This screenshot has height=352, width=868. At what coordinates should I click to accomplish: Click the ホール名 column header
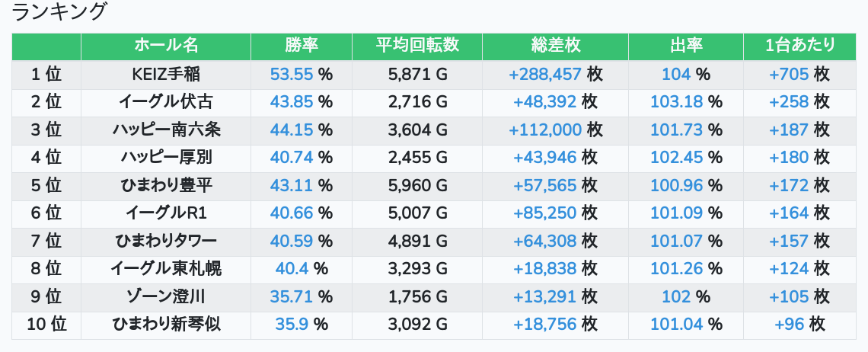point(166,46)
